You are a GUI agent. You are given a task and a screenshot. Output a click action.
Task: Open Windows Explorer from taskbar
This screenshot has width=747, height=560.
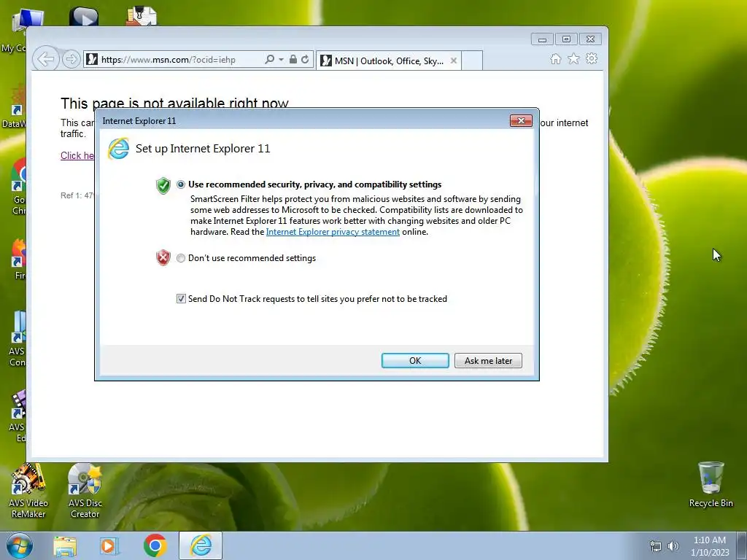point(65,545)
